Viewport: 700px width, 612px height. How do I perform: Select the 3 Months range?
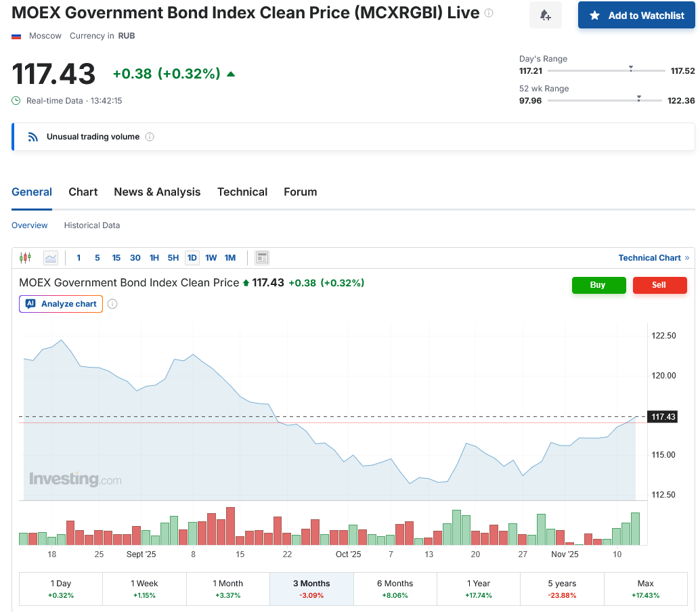(311, 589)
